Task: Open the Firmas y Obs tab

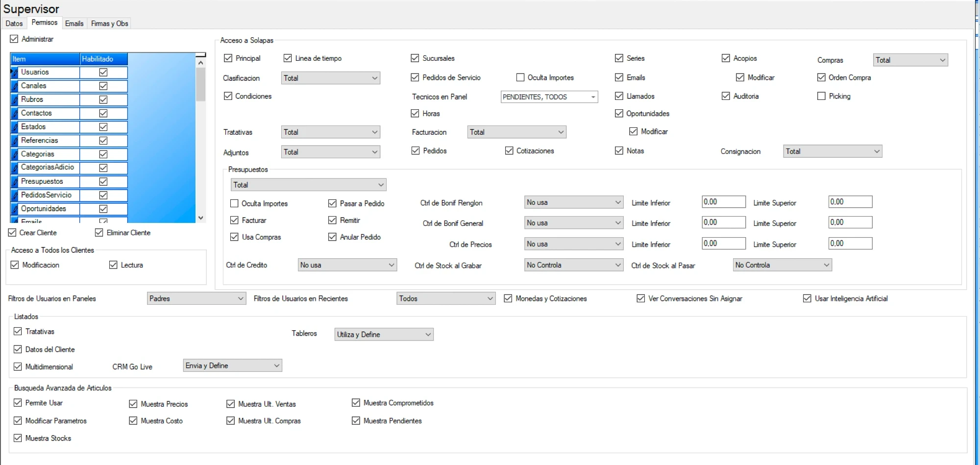Action: coord(110,24)
